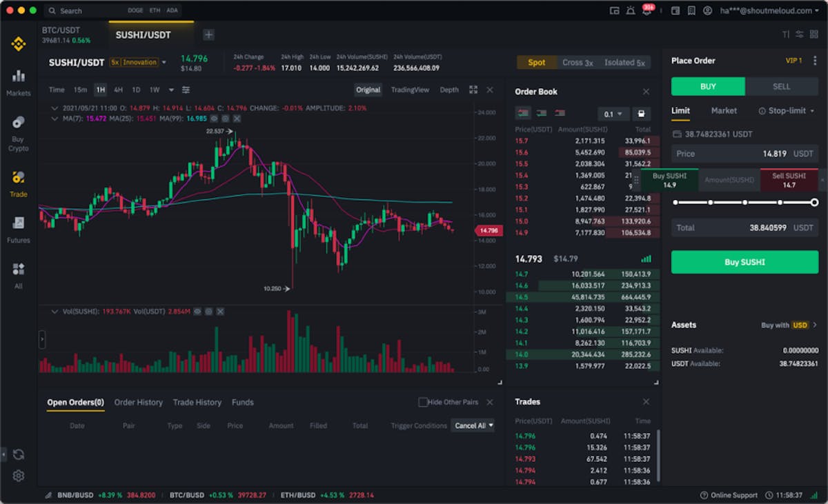Close the Trades panel

click(x=646, y=402)
